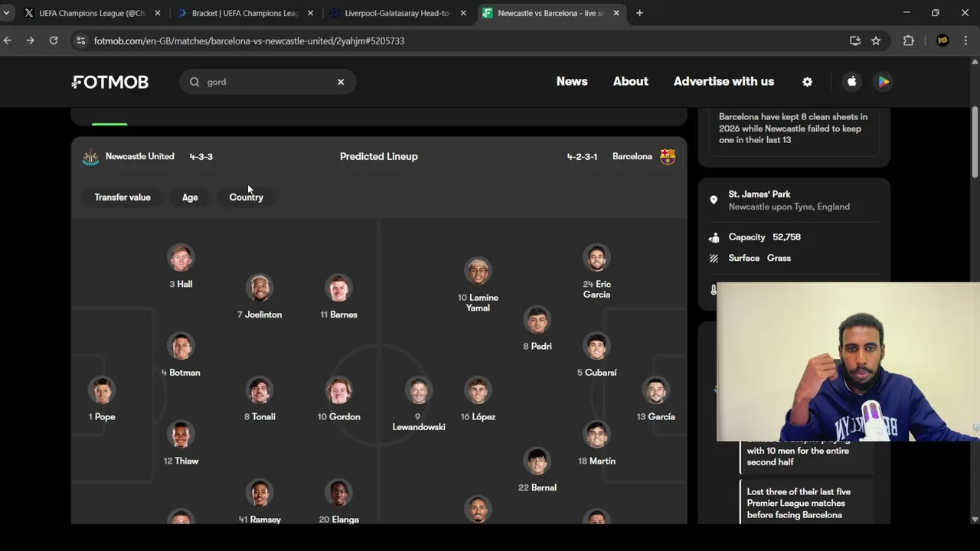Screen dimensions: 980x551
Task: Open the News menu
Action: pos(572,81)
